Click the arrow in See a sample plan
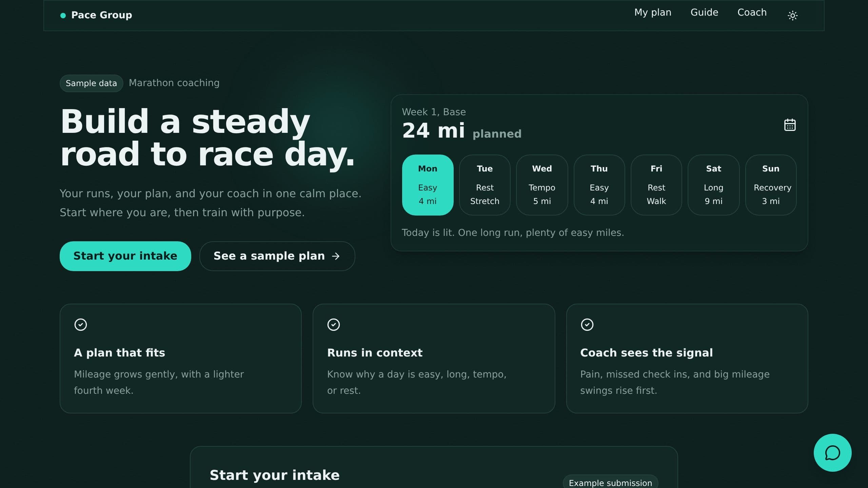The width and height of the screenshot is (868, 488). [336, 256]
